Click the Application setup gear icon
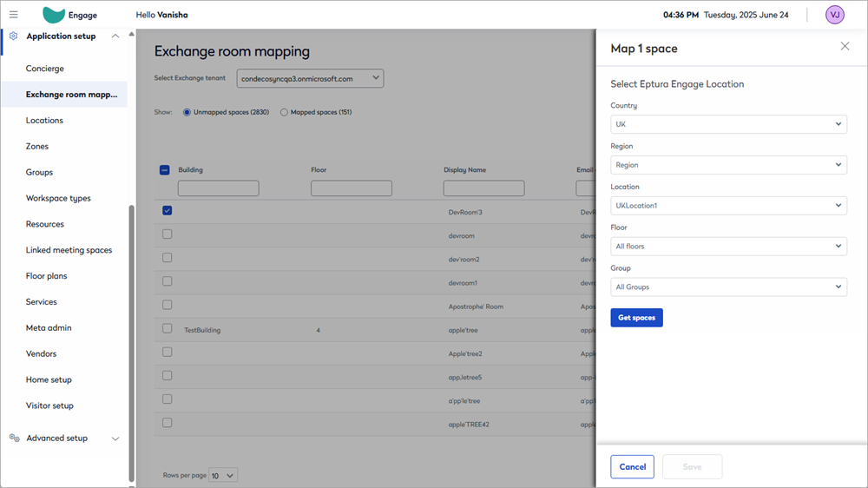Image resolution: width=868 pixels, height=488 pixels. pos(13,36)
